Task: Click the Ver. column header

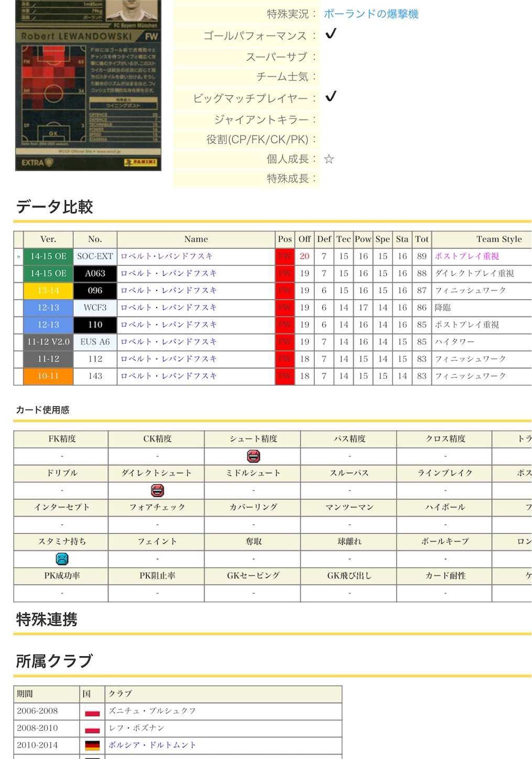Action: [48, 239]
